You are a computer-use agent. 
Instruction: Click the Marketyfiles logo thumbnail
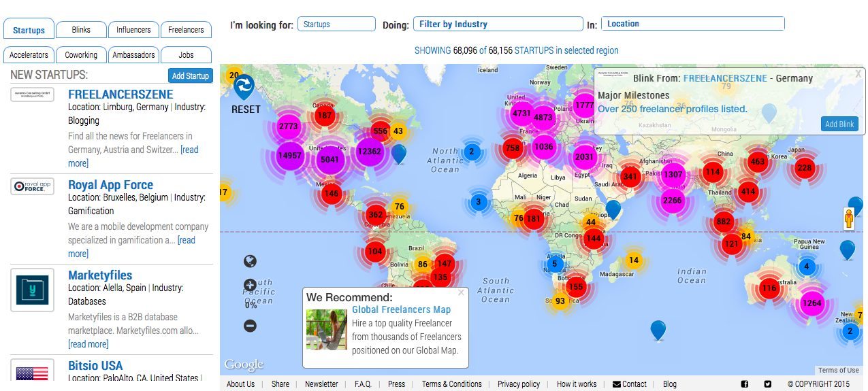[x=32, y=290]
